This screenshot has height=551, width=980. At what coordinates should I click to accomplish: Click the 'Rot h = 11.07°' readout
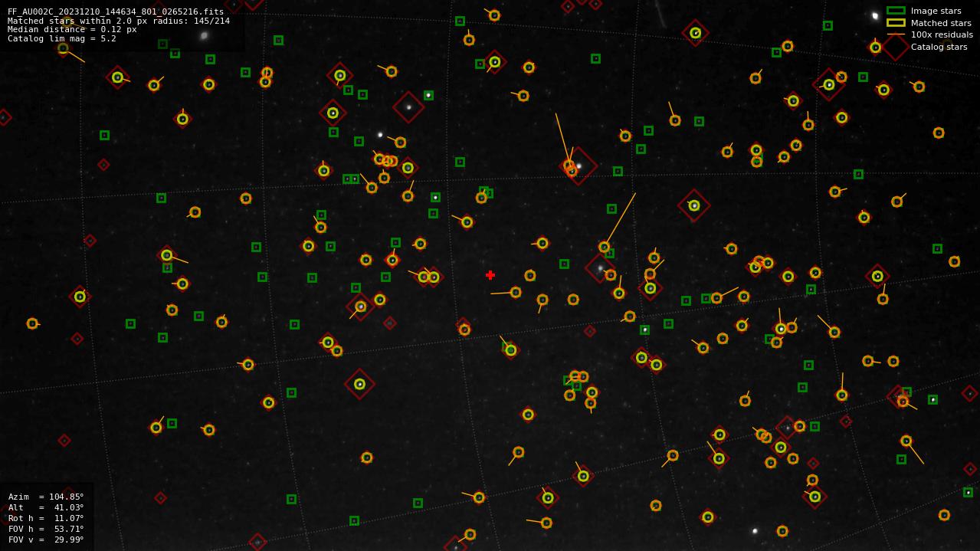click(46, 518)
